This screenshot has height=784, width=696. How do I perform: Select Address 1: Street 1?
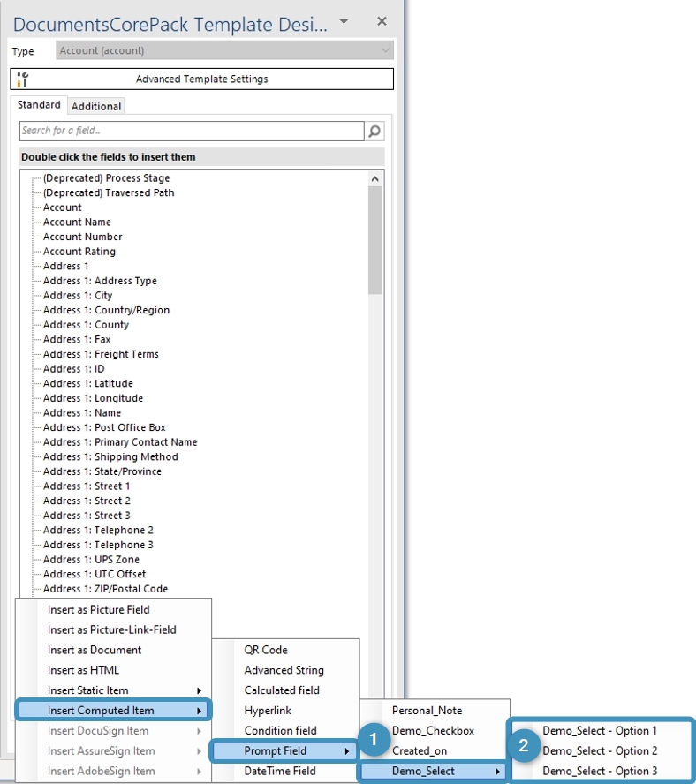[86, 486]
